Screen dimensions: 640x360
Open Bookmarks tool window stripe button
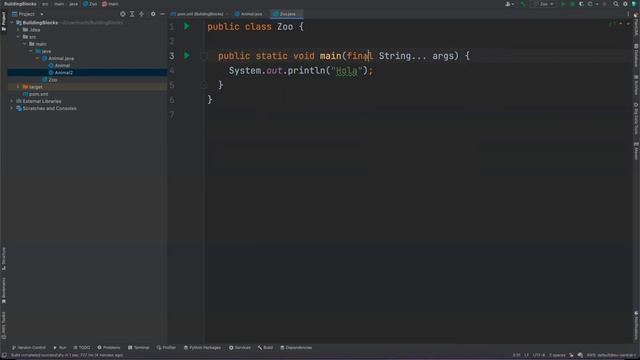[x=4, y=291]
